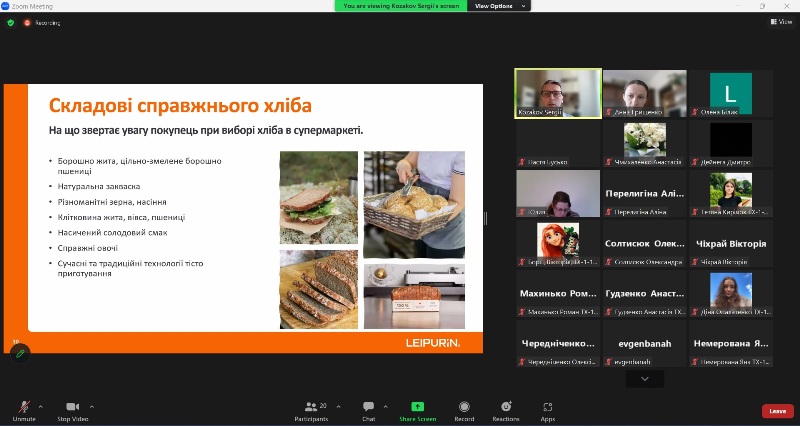Click the green annotate pencil icon
800x426 pixels.
click(20, 353)
